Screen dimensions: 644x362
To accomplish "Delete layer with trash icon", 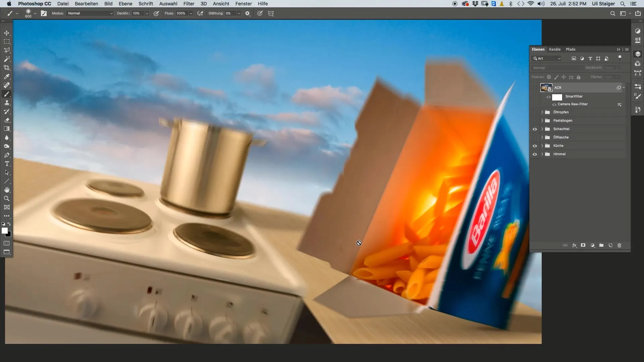I will point(620,245).
